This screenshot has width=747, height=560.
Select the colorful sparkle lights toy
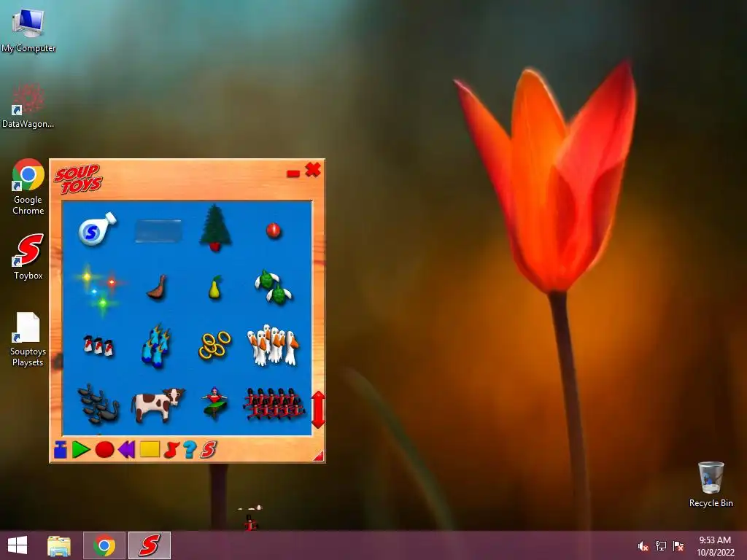(x=99, y=288)
